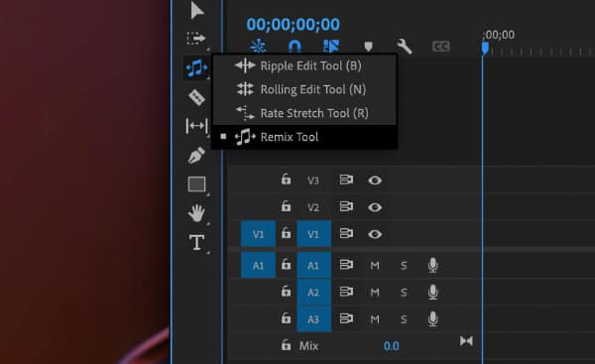Image resolution: width=595 pixels, height=364 pixels.
Task: Click the Mix track label
Action: (x=308, y=346)
